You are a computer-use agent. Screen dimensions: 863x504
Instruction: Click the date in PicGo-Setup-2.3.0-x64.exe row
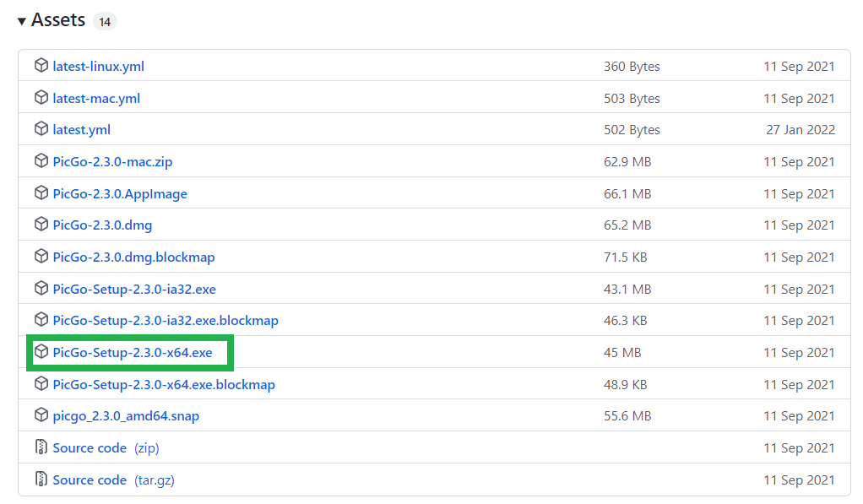[x=799, y=353]
